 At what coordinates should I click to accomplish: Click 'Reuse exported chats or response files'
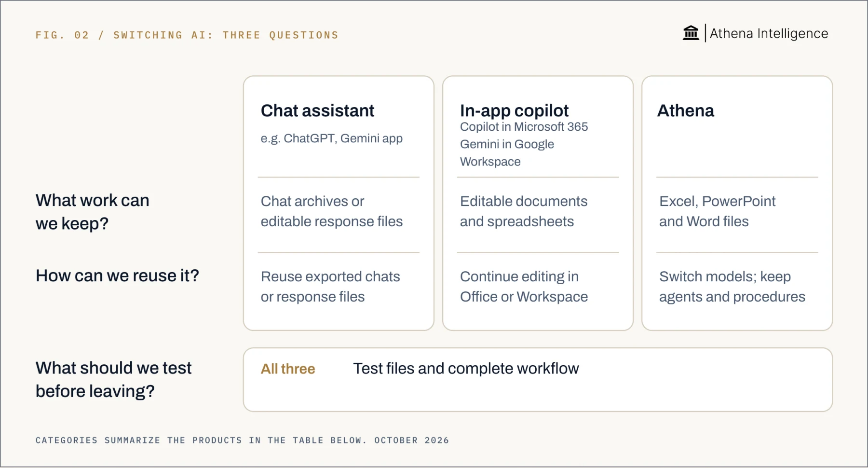330,287
